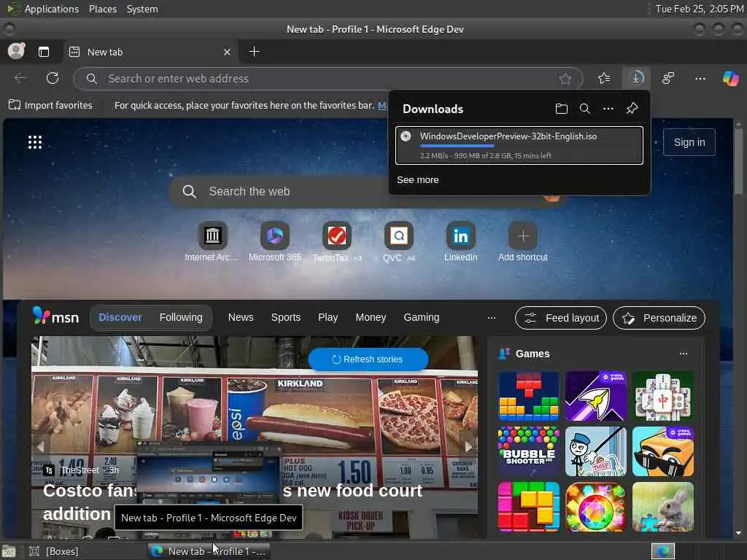This screenshot has height=560, width=747.
Task: Open Games card more options
Action: (683, 354)
